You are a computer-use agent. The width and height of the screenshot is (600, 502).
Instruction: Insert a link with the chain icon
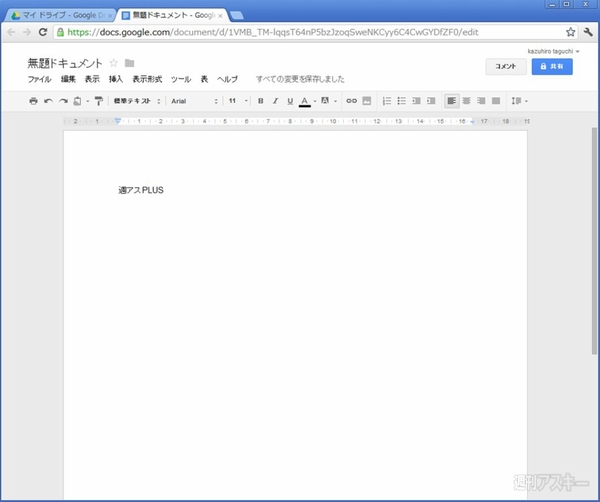click(351, 101)
